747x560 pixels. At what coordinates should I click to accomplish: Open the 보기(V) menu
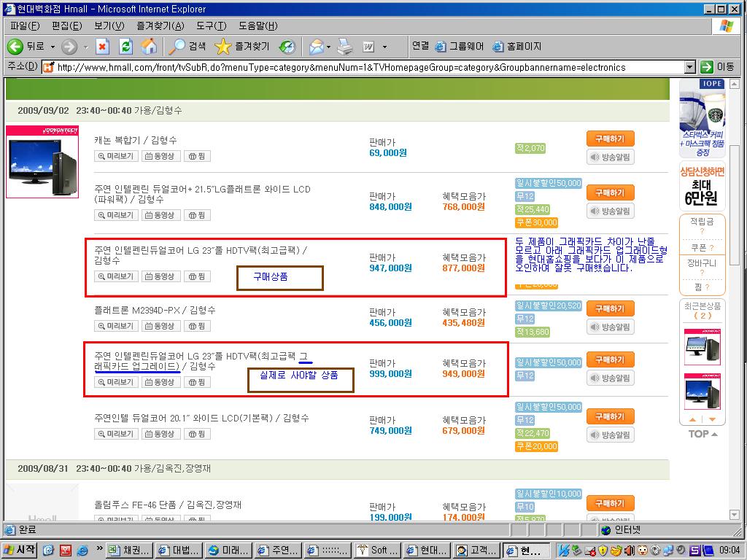click(x=109, y=26)
